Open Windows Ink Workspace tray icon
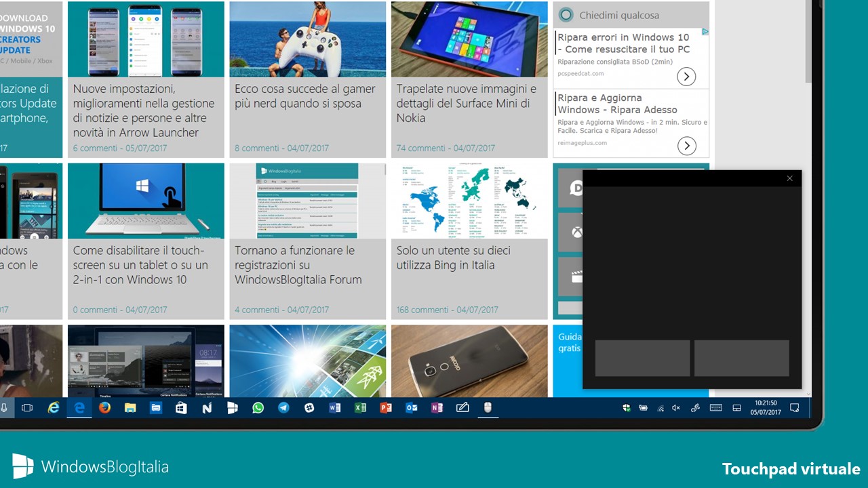 point(695,408)
